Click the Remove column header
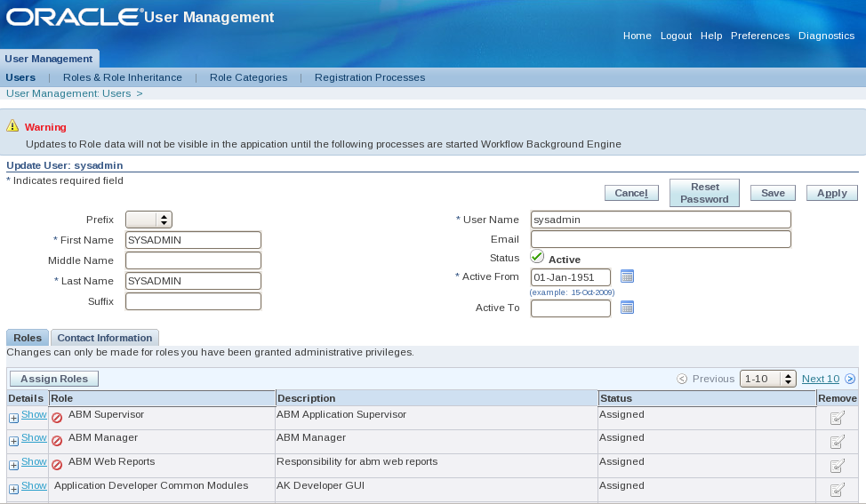 tap(838, 398)
